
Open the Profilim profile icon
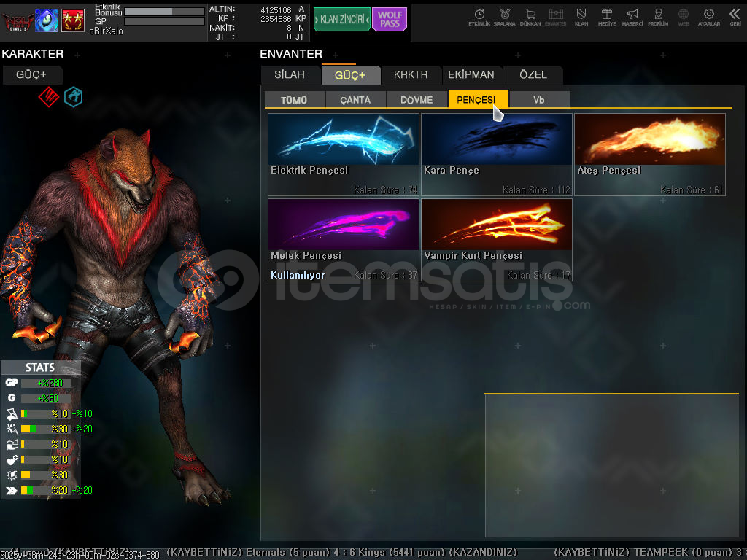pos(658,17)
